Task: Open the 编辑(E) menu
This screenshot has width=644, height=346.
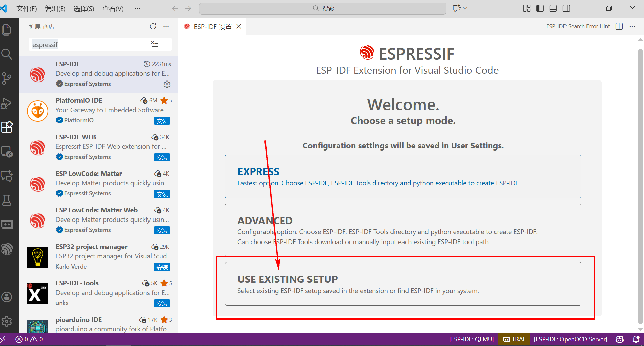Action: tap(55, 8)
